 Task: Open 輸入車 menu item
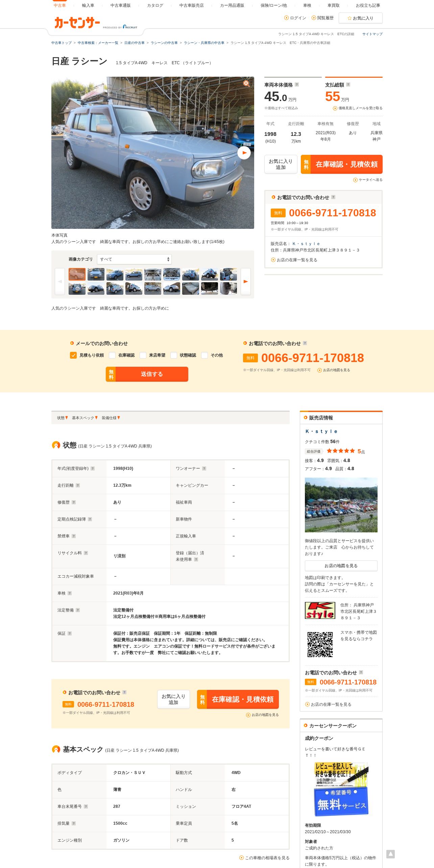click(x=88, y=5)
